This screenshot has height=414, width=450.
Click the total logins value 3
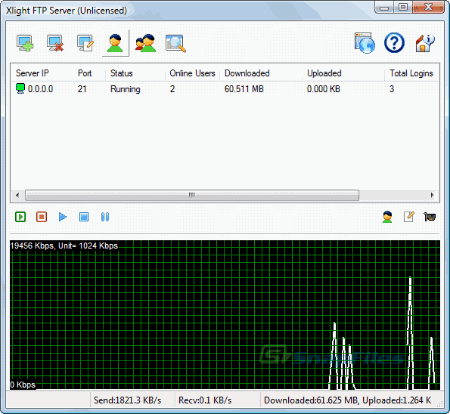(392, 89)
